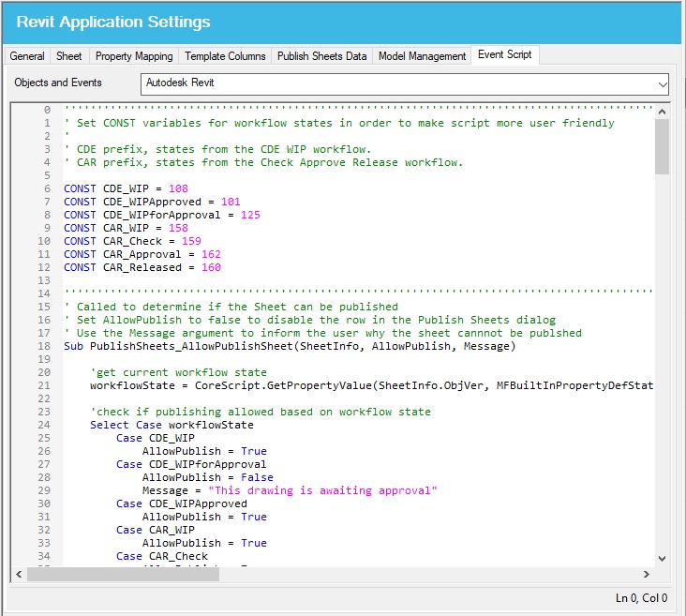686x616 pixels.
Task: Switch to the General tab
Action: pos(27,56)
